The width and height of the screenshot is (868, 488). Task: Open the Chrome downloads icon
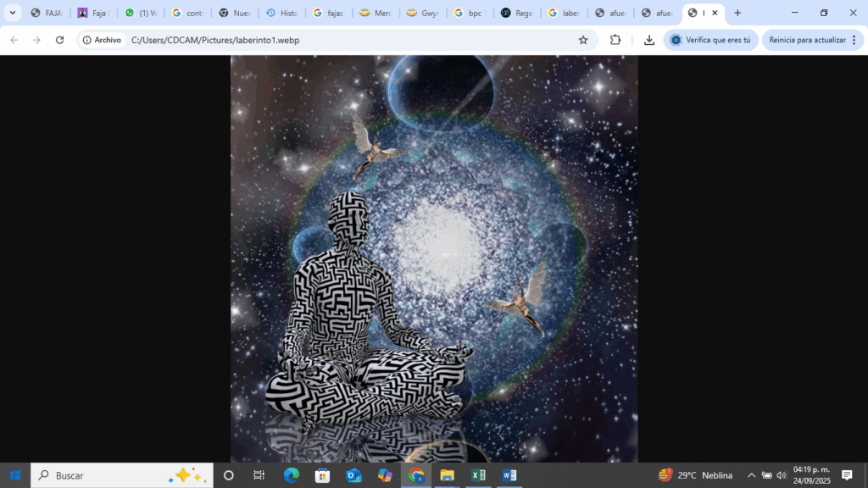pyautogui.click(x=649, y=40)
